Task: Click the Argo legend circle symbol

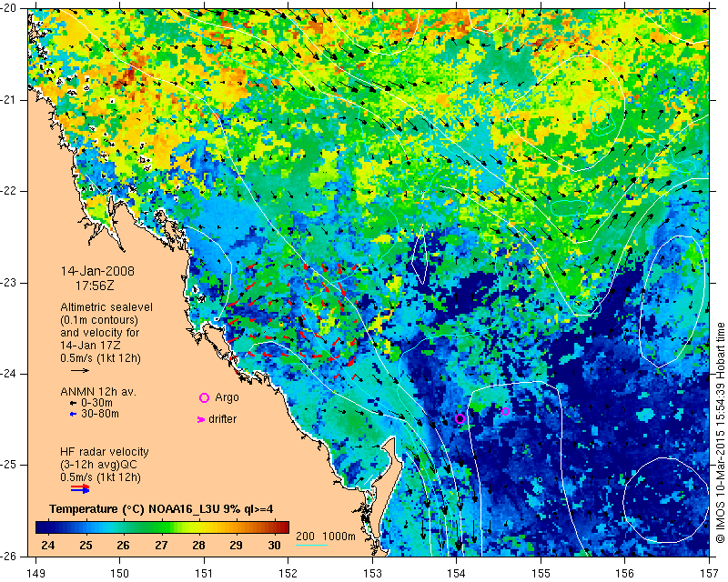Action: click(204, 397)
